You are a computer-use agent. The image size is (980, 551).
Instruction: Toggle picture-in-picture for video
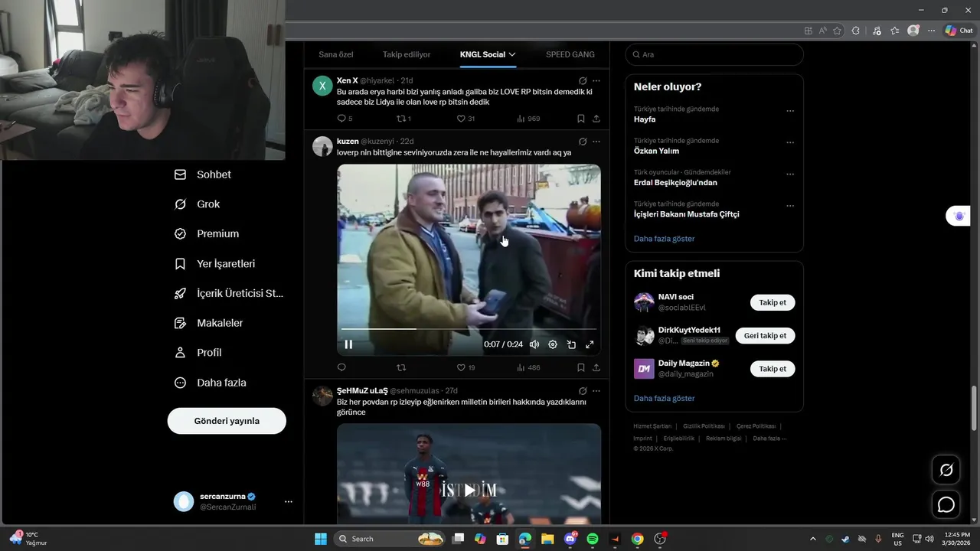click(x=571, y=344)
